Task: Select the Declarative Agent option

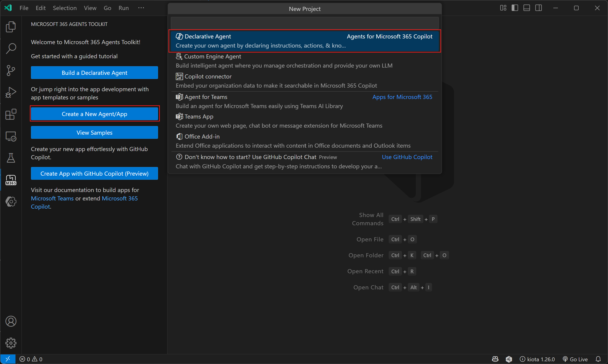Action: (x=305, y=41)
